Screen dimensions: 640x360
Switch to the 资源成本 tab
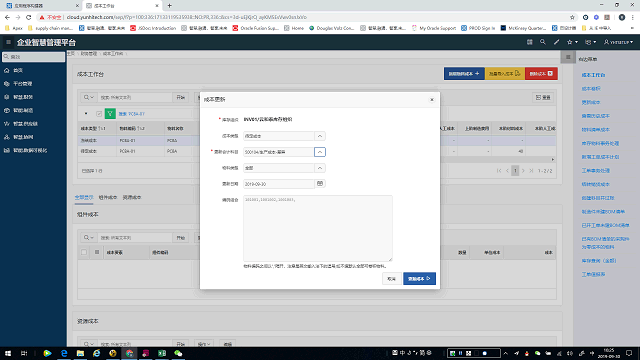[x=132, y=198]
